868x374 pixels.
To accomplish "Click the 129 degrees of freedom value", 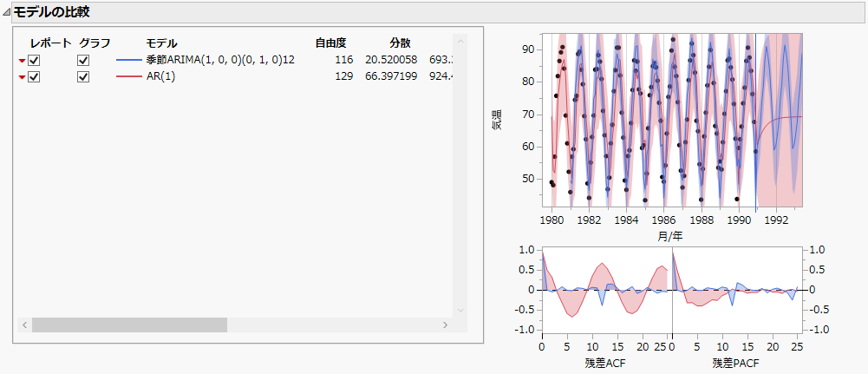I will (343, 77).
